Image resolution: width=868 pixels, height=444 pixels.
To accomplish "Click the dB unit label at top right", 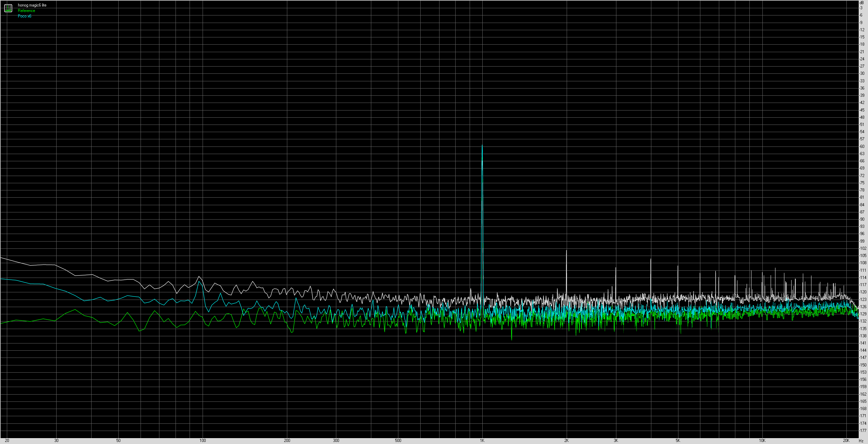I will (861, 3).
